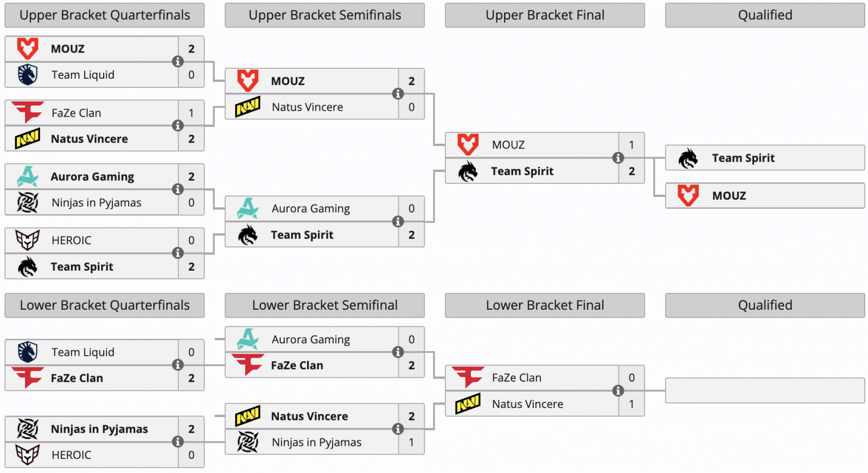Open match info for MOUZ vs Team Liquid

point(177,61)
